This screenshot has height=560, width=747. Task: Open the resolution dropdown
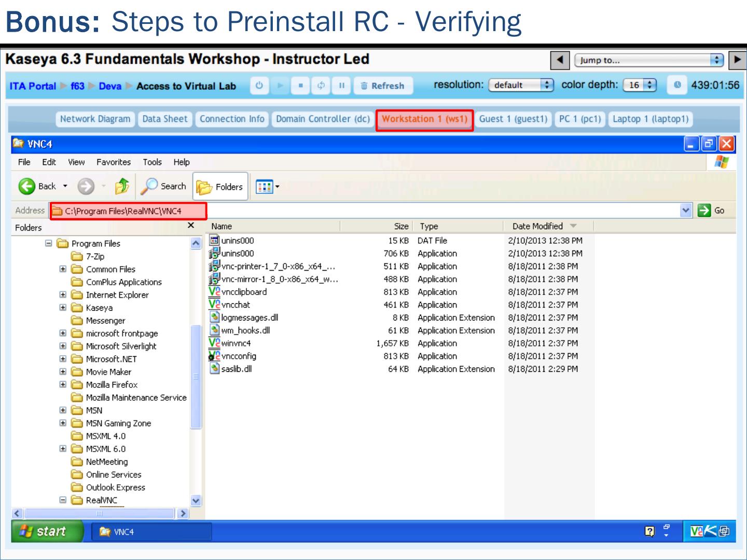(x=521, y=85)
